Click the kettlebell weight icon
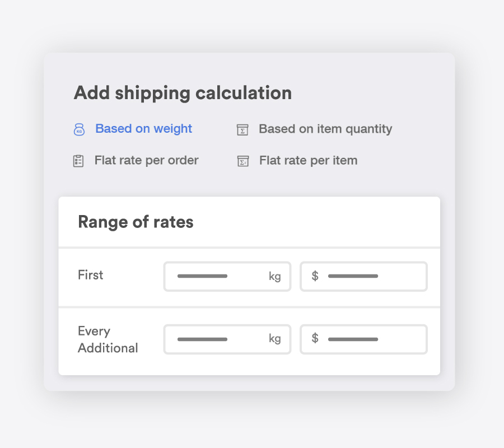The image size is (504, 448). coord(79,129)
